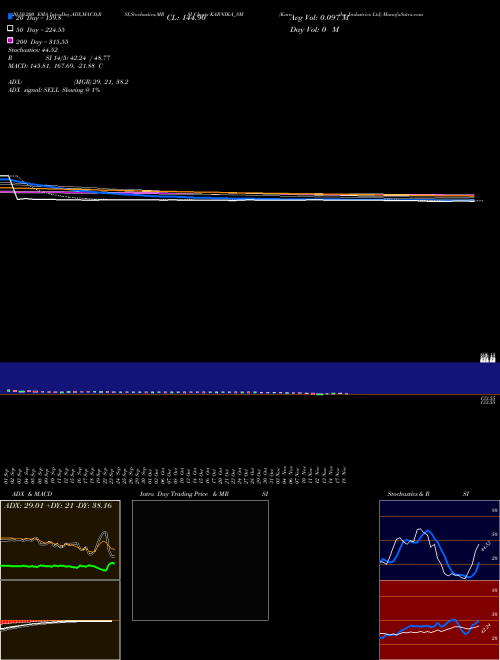Open the ADX line chart panel

[60, 540]
